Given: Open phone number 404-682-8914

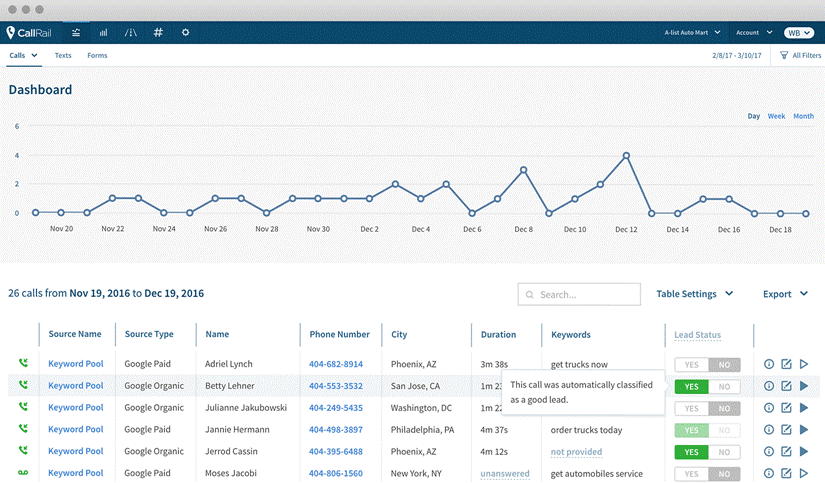Looking at the screenshot, I should click(x=335, y=364).
